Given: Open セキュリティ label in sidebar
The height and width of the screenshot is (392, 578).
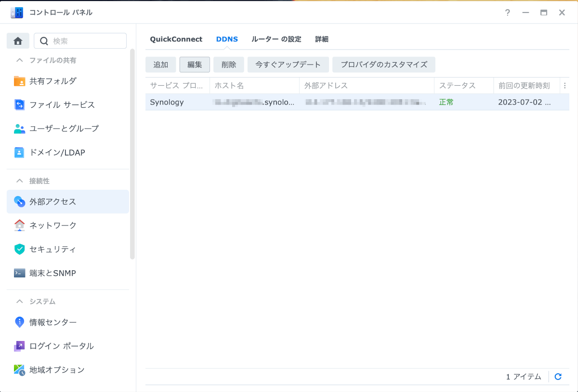Looking at the screenshot, I should (x=53, y=249).
